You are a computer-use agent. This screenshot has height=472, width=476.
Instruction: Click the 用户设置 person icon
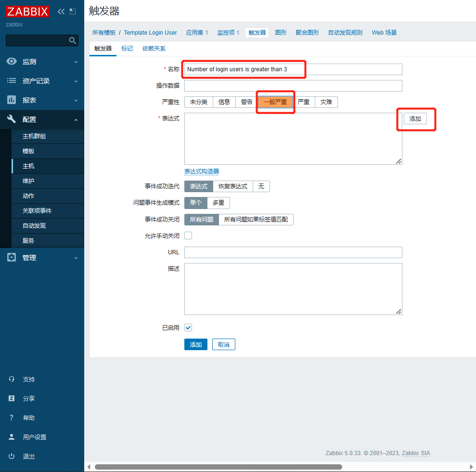[x=12, y=437]
